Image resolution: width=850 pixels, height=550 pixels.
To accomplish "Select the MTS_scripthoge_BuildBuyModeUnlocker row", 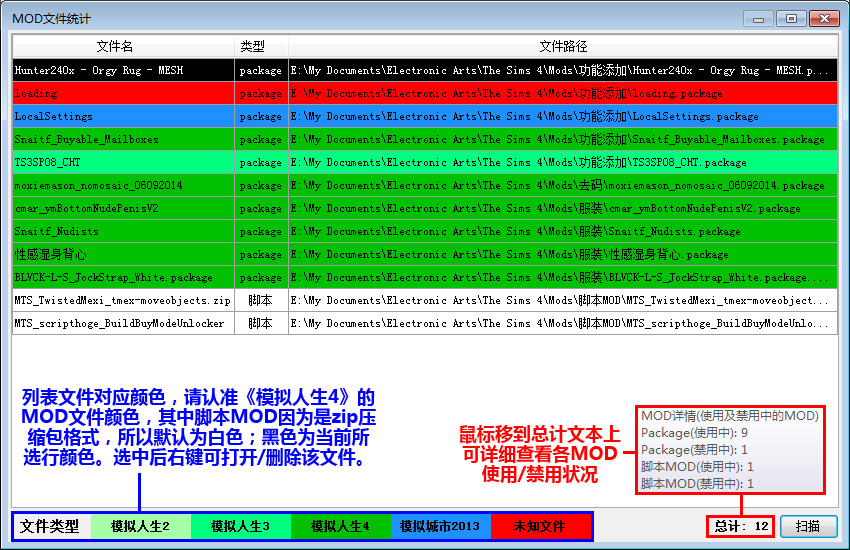I will click(x=123, y=324).
